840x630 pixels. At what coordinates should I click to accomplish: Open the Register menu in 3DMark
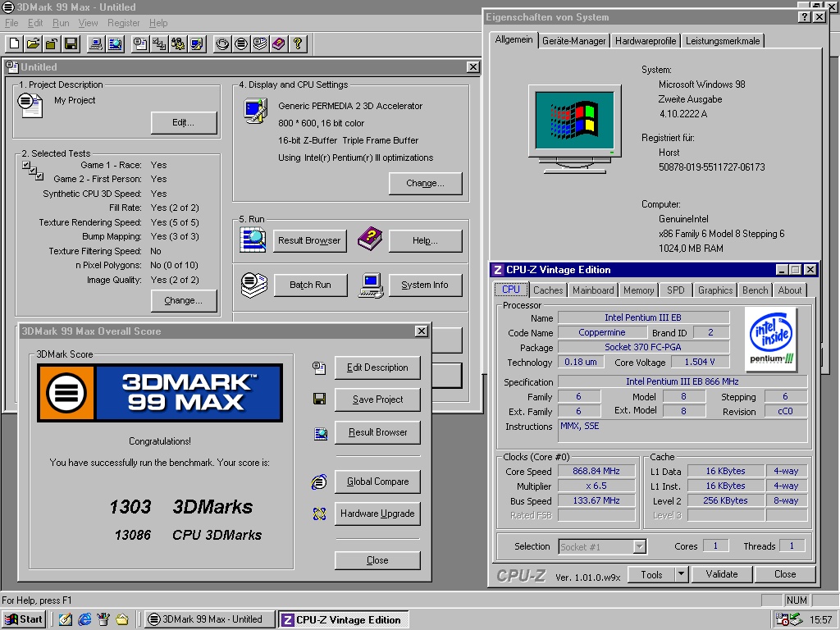(x=123, y=23)
